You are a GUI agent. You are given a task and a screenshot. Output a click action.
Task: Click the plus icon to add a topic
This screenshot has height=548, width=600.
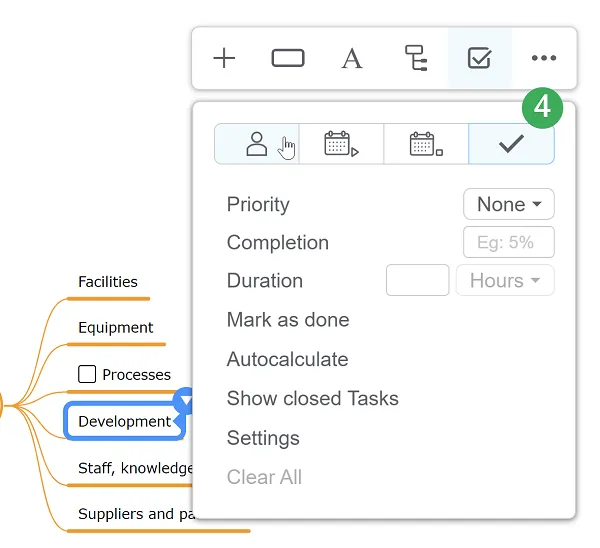[224, 58]
